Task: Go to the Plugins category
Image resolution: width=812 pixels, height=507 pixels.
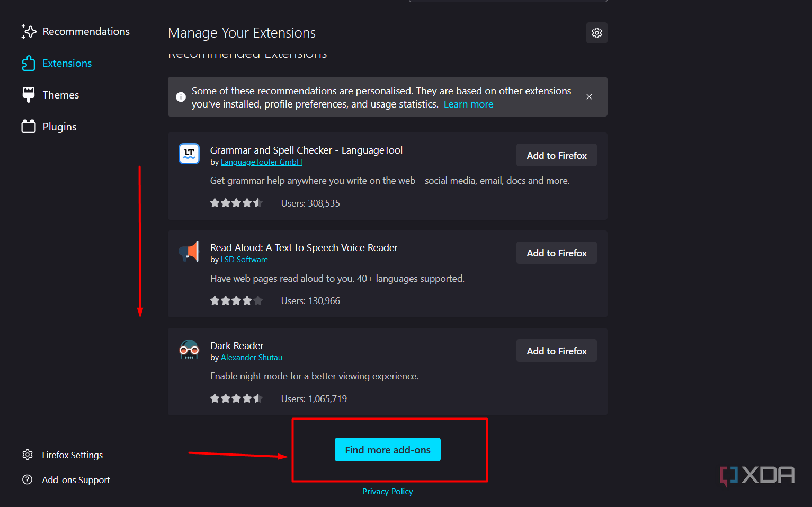Action: click(49, 127)
